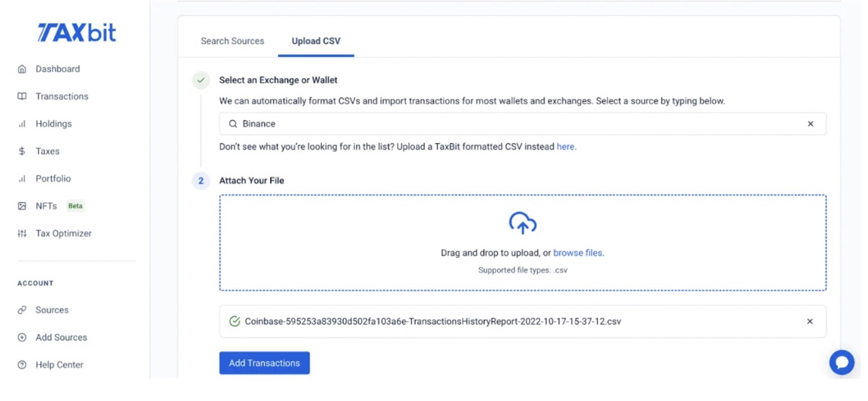868x401 pixels.
Task: Select the Tax Optimizer tool
Action: pos(64,233)
